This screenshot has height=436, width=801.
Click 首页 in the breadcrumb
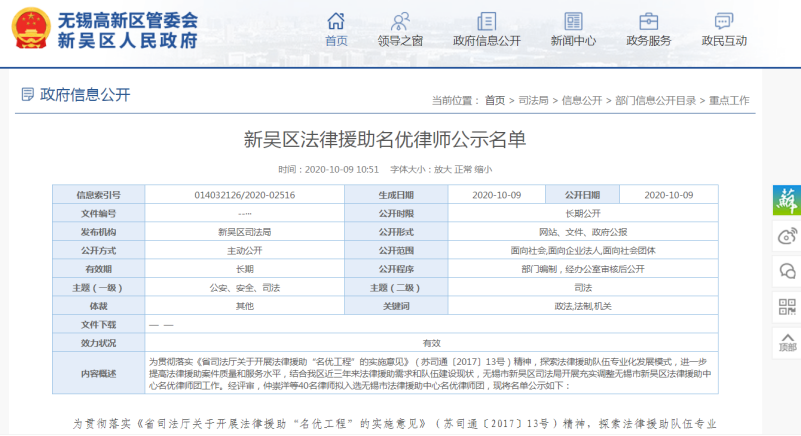tap(495, 101)
